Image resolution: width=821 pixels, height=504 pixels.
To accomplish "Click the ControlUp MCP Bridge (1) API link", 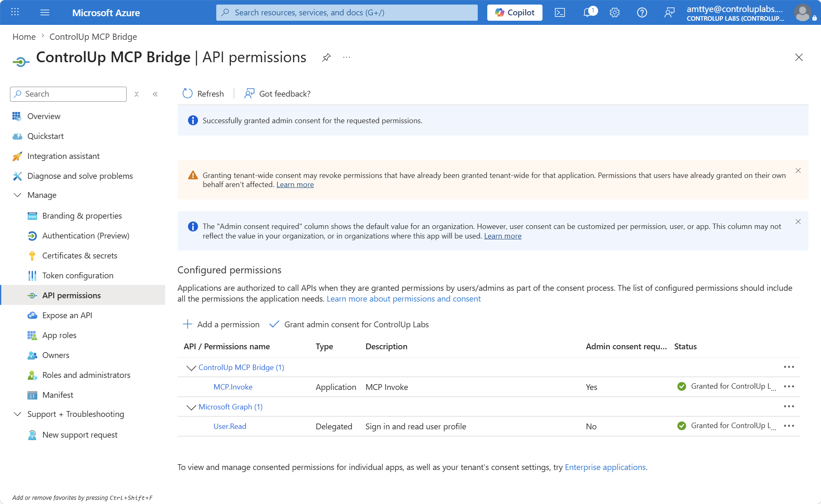I will pyautogui.click(x=241, y=368).
